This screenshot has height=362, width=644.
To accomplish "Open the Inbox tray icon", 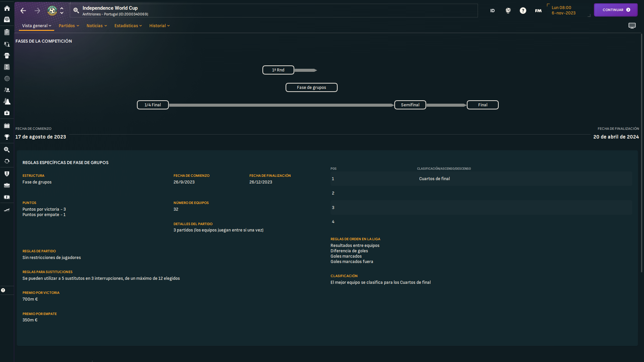I will 7,19.
